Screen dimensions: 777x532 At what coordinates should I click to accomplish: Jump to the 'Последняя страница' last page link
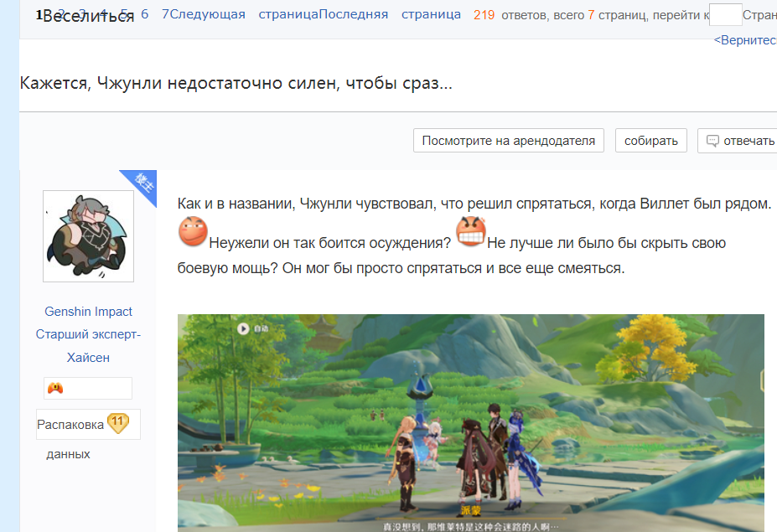click(x=390, y=14)
